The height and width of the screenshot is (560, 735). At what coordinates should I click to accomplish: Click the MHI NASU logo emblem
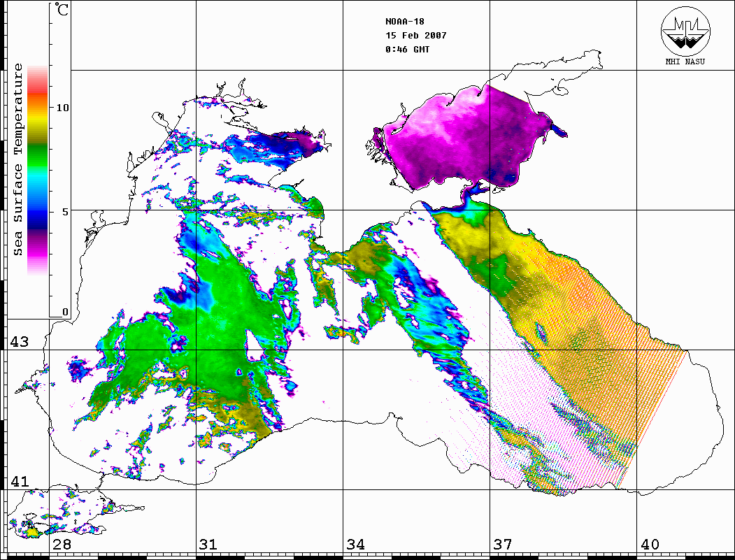(685, 31)
